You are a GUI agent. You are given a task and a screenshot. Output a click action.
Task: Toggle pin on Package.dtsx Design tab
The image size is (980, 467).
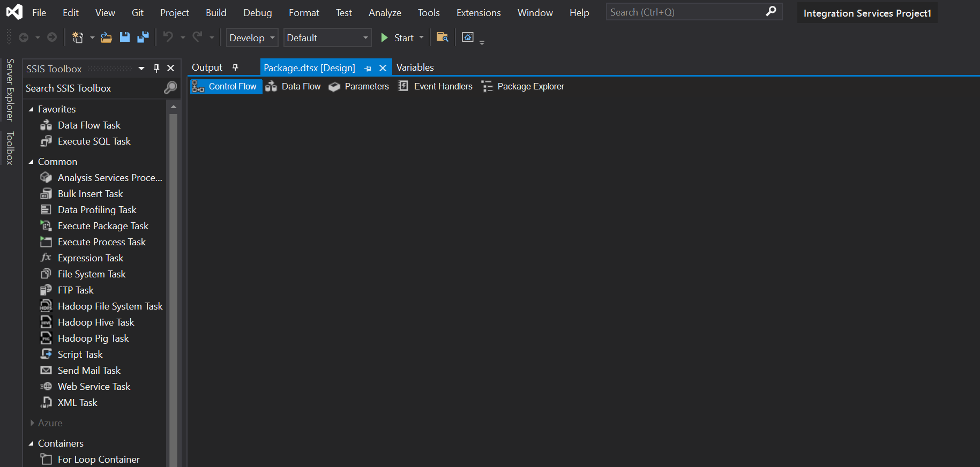click(x=368, y=69)
